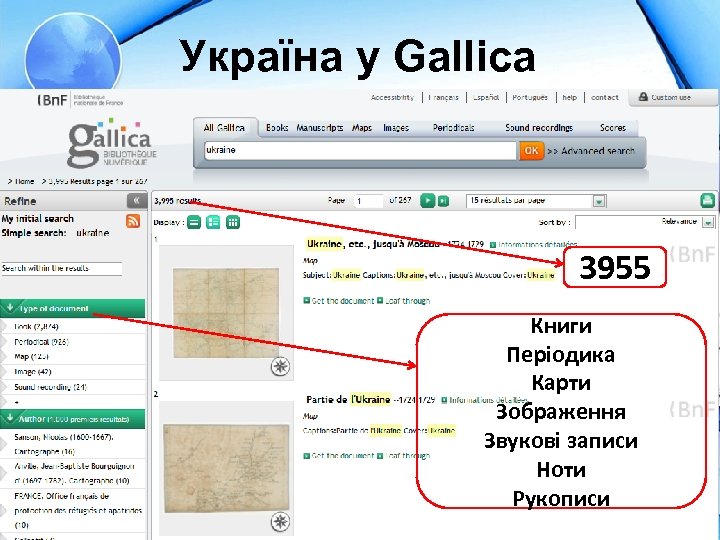Select the Maps tab
The width and height of the screenshot is (720, 540).
362,128
